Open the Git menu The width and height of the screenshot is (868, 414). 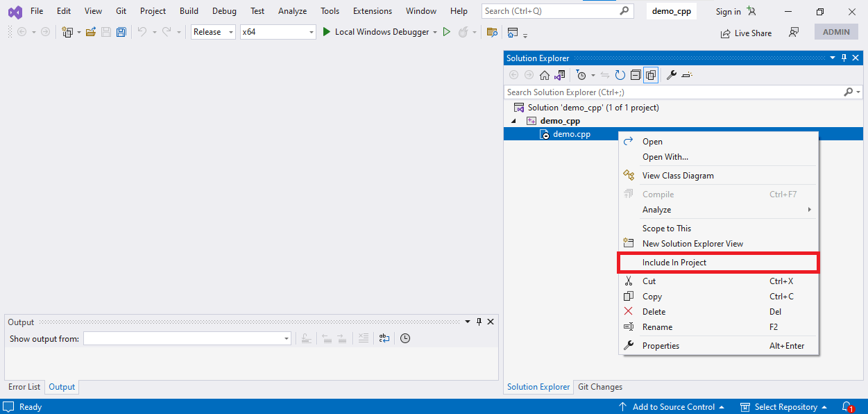[x=121, y=11]
